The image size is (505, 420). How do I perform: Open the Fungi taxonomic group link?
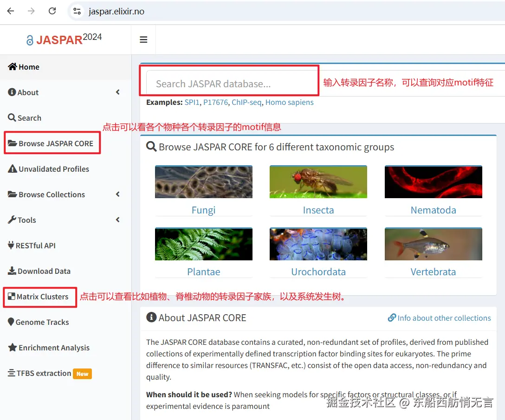[x=204, y=210]
